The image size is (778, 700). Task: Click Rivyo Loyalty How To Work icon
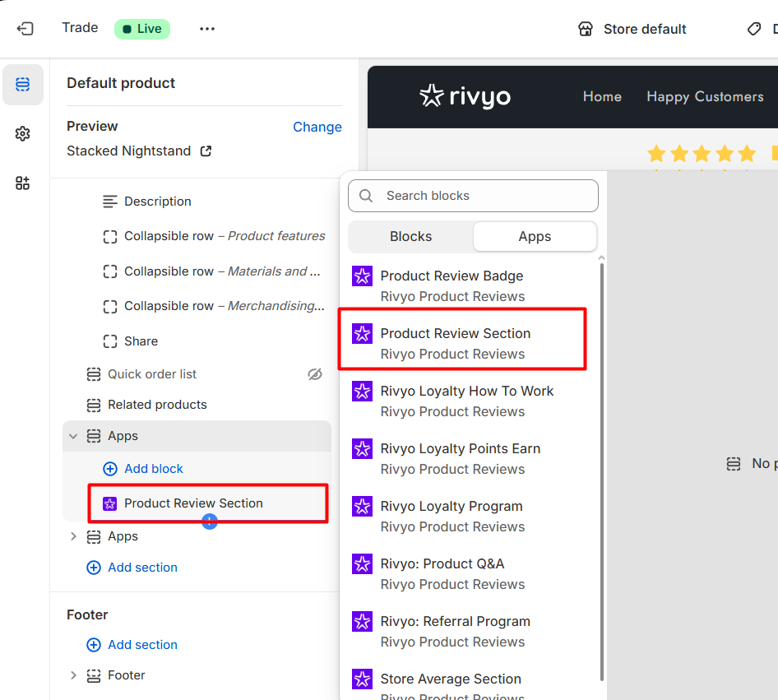pos(362,391)
